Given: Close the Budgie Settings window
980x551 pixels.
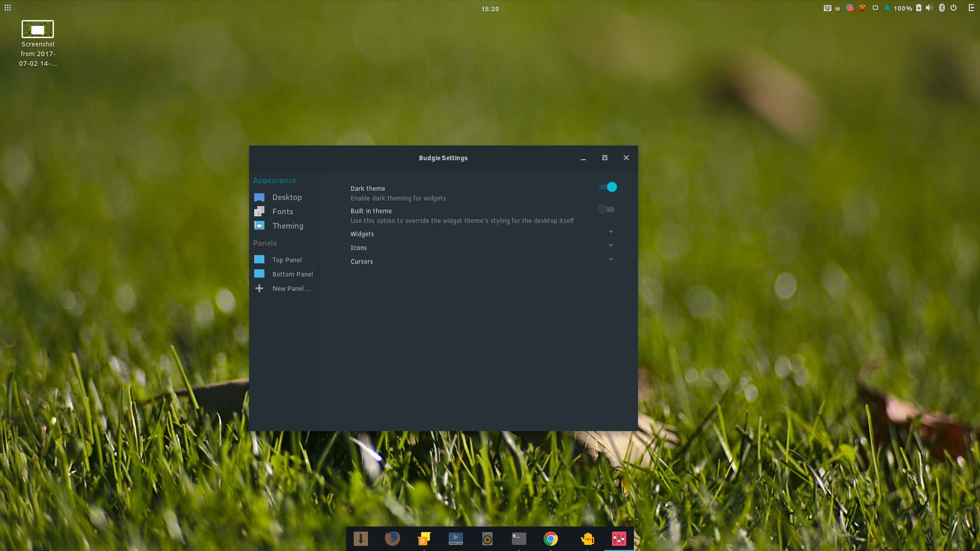Looking at the screenshot, I should pos(626,158).
